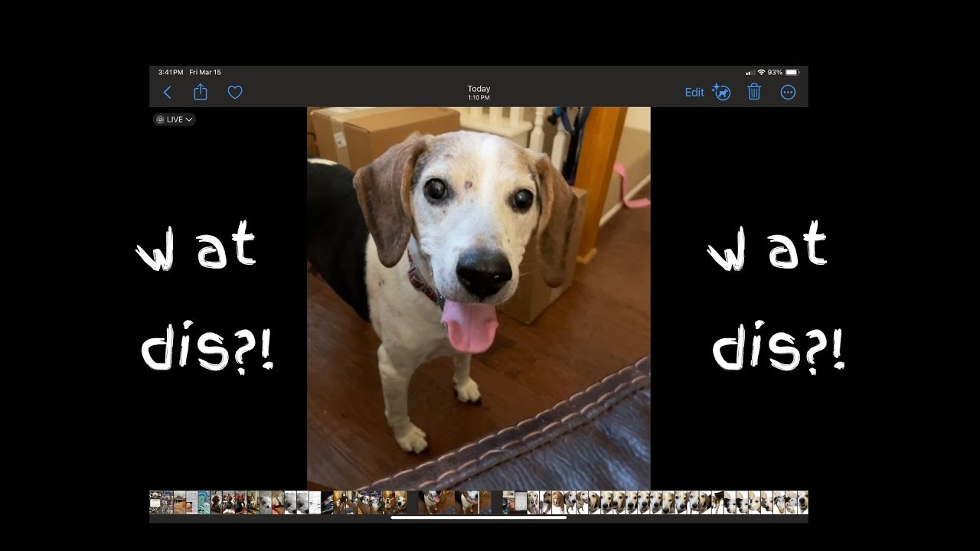Tap the large beagle photo
980x551 pixels.
[479, 298]
